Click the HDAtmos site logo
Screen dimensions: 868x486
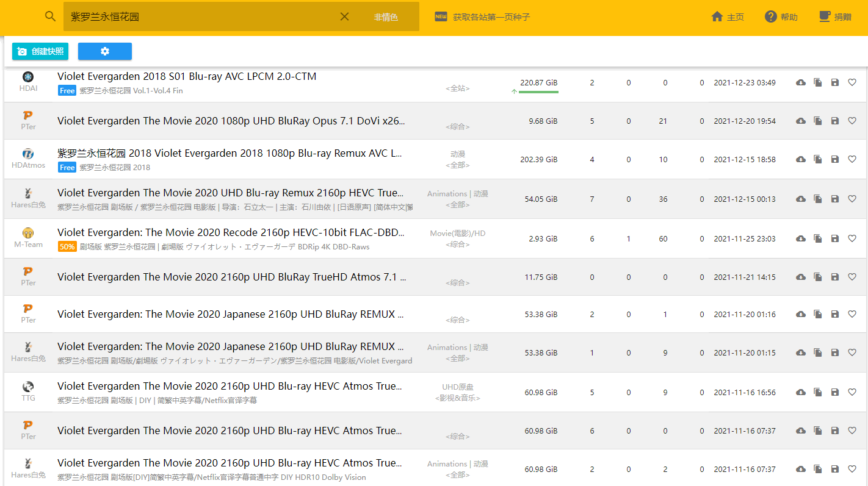[28, 154]
